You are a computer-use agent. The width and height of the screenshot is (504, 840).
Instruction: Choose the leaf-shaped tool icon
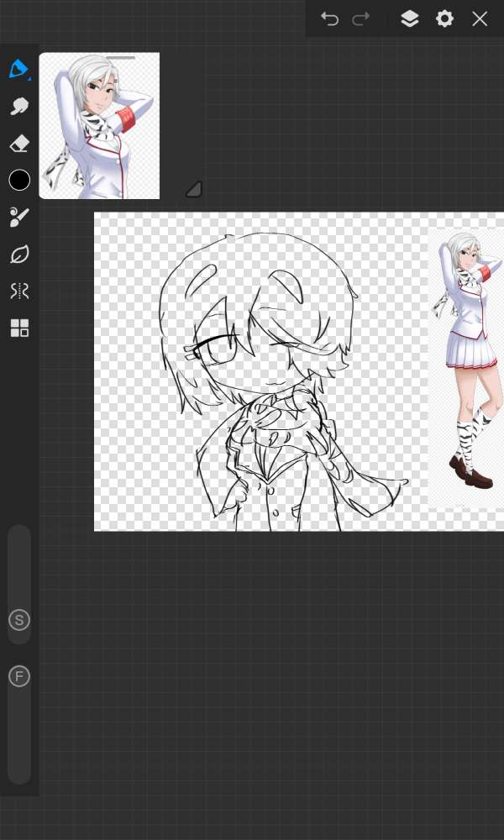point(19,254)
